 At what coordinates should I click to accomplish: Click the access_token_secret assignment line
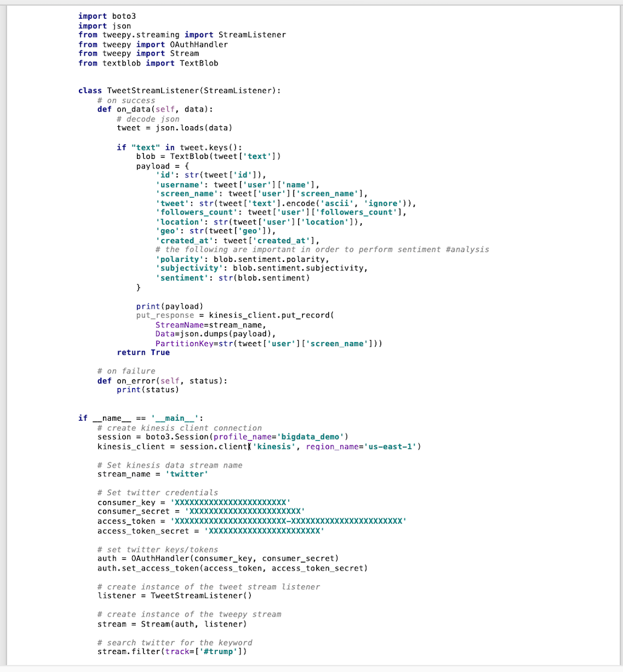point(211,532)
